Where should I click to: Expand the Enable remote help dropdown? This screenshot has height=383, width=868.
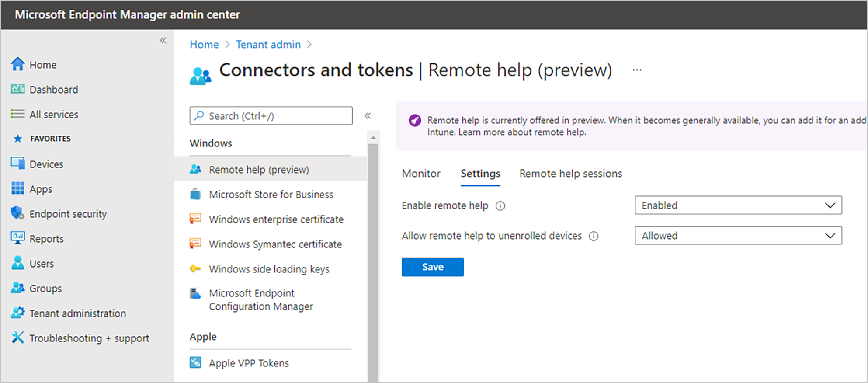coord(738,205)
